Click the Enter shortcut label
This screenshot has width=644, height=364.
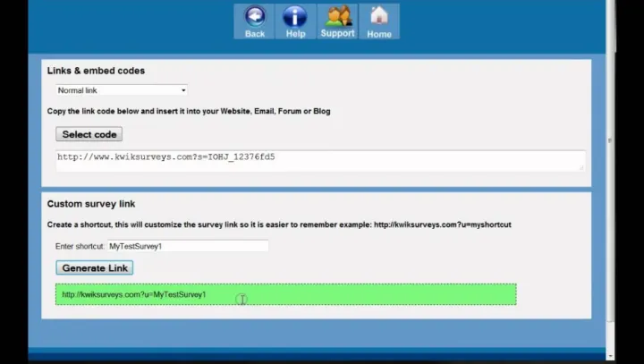tap(80, 246)
